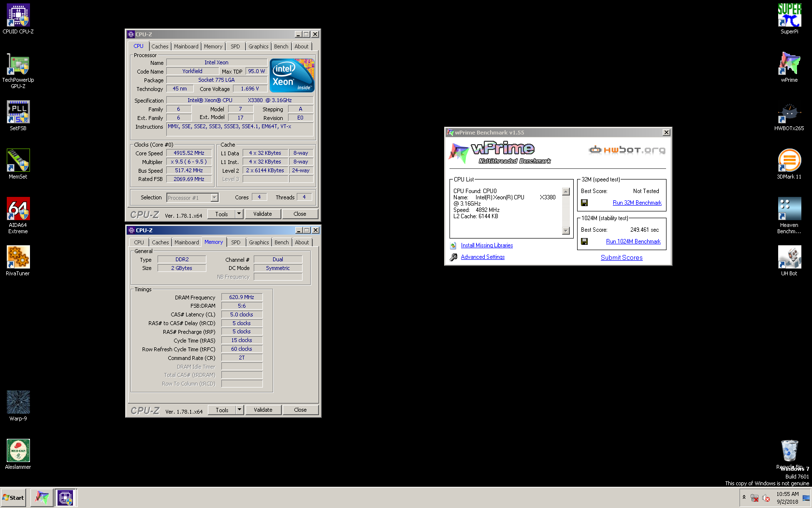This screenshot has width=812, height=508.
Task: Select the Recycle Bin icon
Action: coord(789,454)
